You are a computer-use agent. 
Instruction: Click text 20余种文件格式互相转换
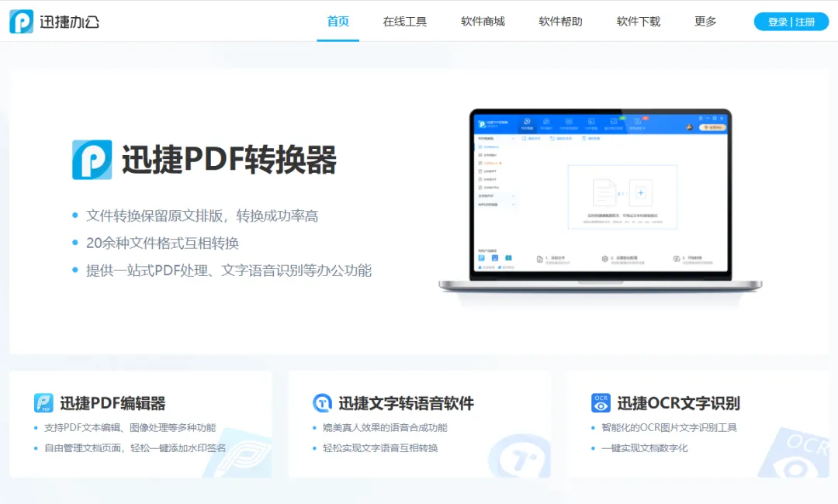pyautogui.click(x=162, y=243)
